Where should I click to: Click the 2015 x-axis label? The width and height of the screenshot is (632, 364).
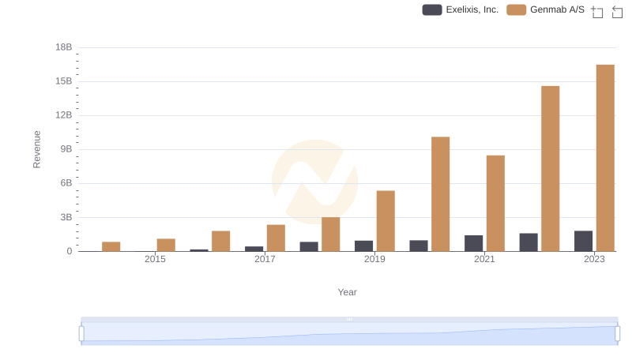(x=155, y=259)
